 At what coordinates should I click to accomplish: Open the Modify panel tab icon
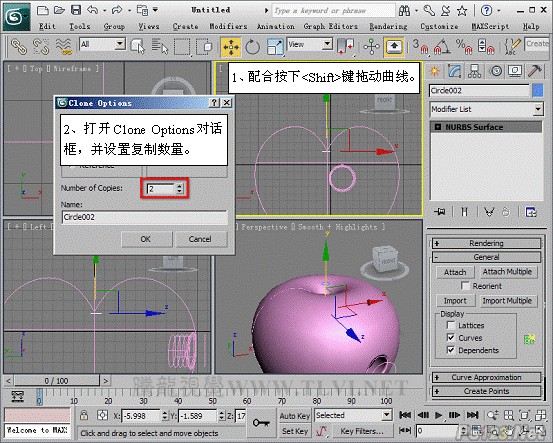pyautogui.click(x=455, y=72)
